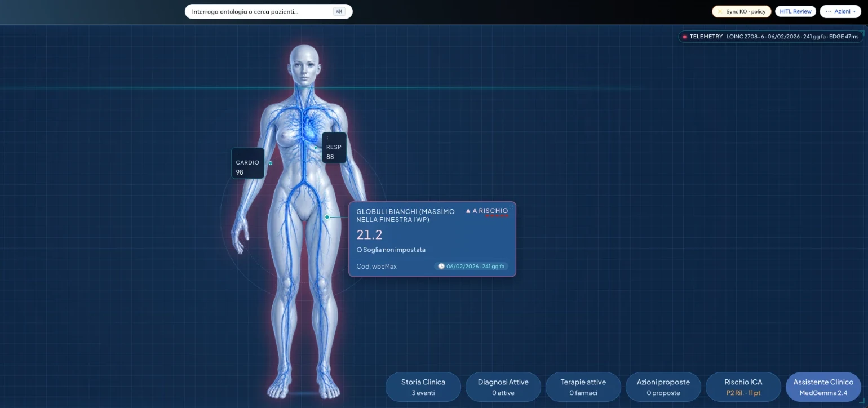This screenshot has width=868, height=408.
Task: Open the Azioni proposte tab
Action: [663, 387]
